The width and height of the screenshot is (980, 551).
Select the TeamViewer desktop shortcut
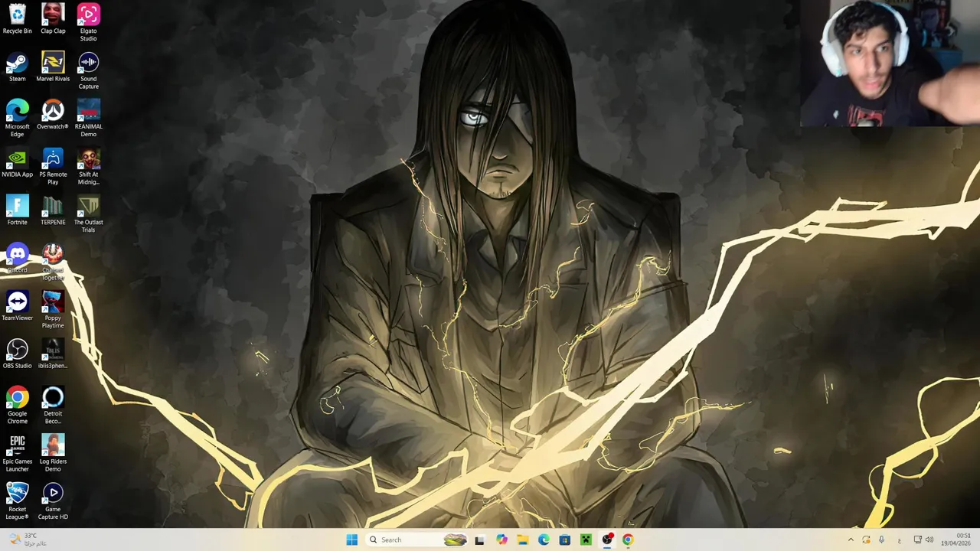click(x=17, y=306)
